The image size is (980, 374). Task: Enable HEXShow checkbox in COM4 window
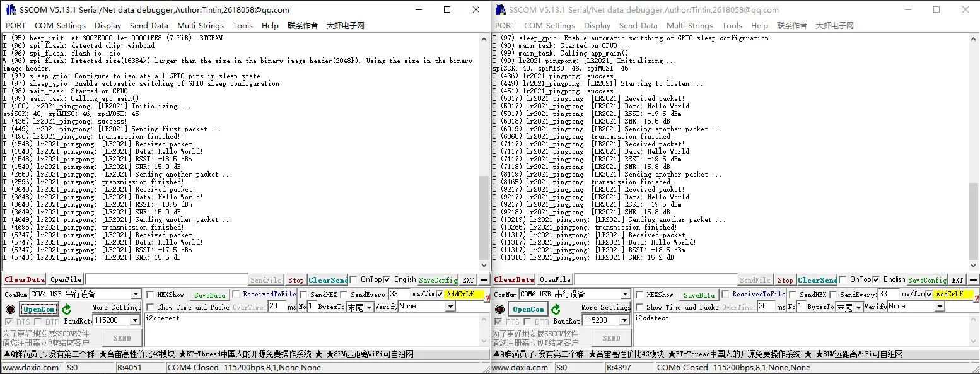[x=151, y=295]
